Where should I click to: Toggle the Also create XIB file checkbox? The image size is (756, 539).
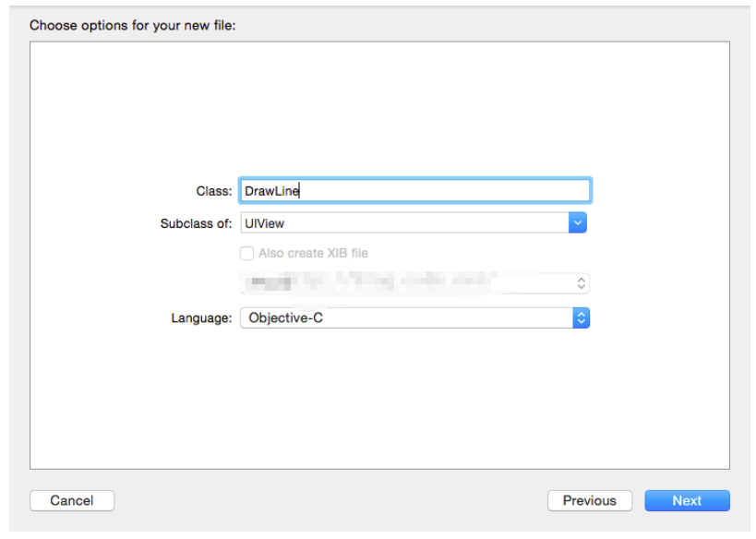(x=246, y=253)
